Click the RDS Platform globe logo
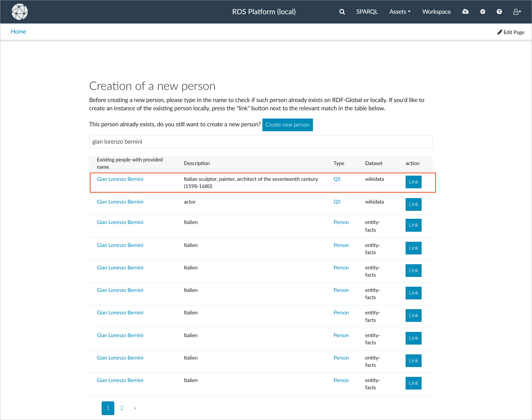 click(20, 12)
